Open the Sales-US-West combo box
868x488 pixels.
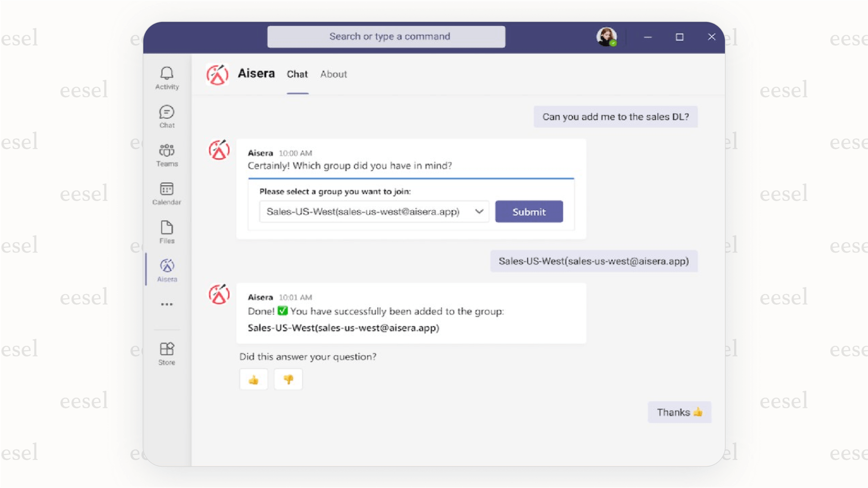(x=373, y=211)
